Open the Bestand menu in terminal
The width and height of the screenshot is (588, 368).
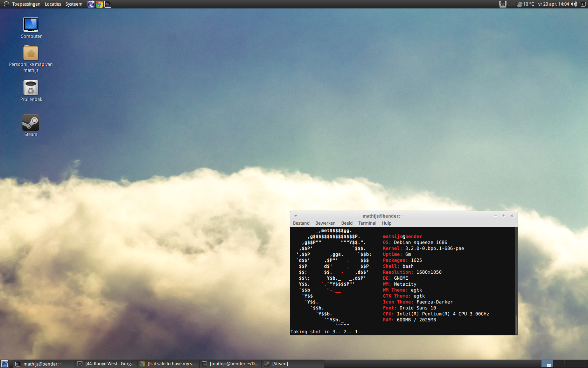tap(301, 223)
